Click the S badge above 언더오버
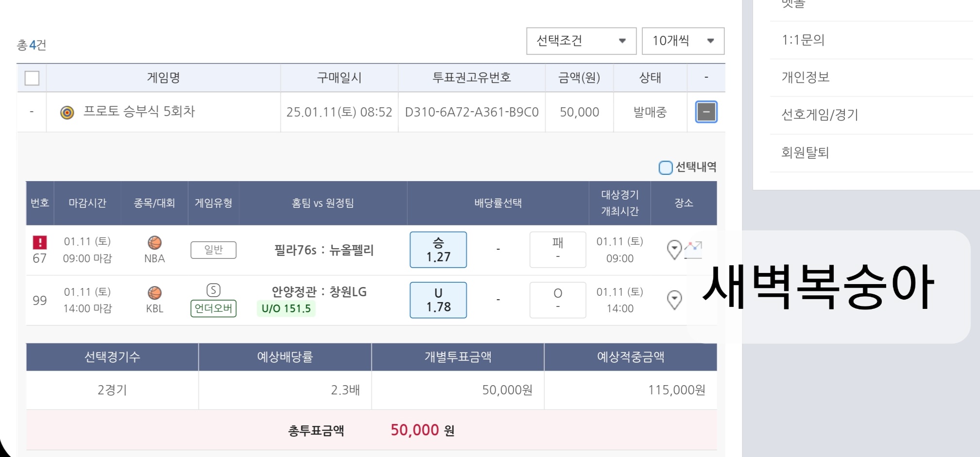 point(213,290)
